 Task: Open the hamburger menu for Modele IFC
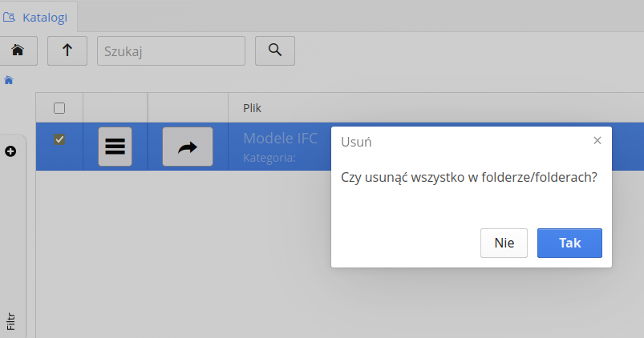(x=115, y=147)
